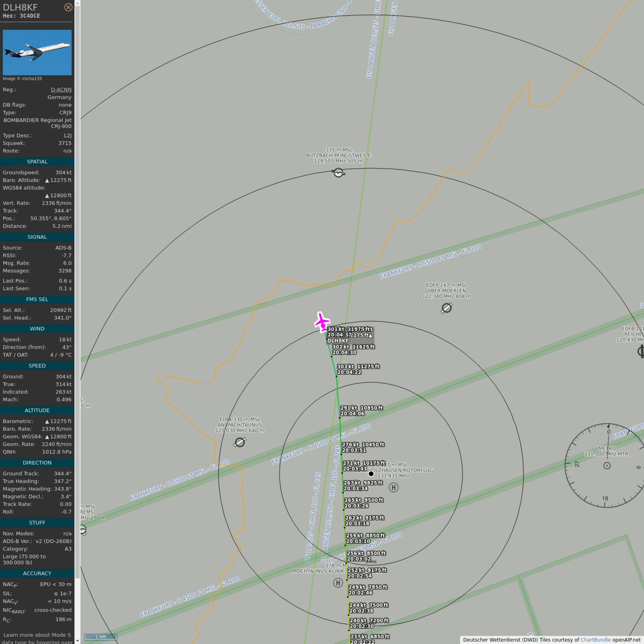Screen dimensions: 644x644
Task: Click the METRO VOR hexagon symbol
Action: point(607,466)
